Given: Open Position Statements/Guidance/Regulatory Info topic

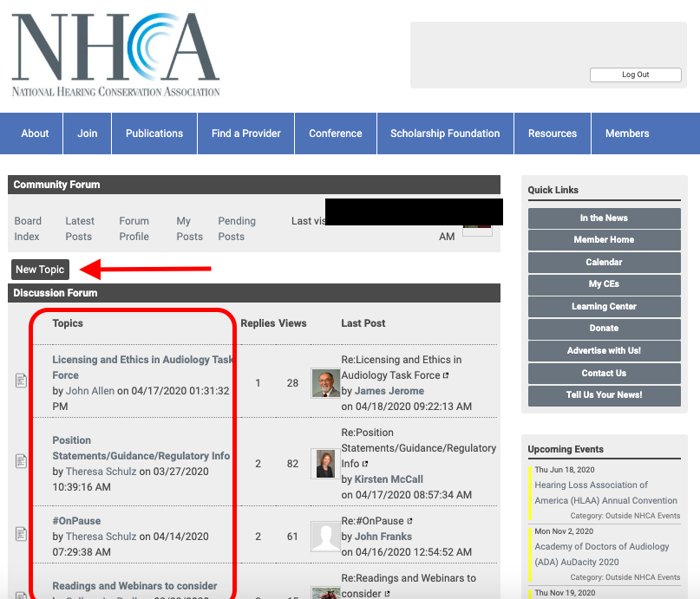Looking at the screenshot, I should click(141, 448).
